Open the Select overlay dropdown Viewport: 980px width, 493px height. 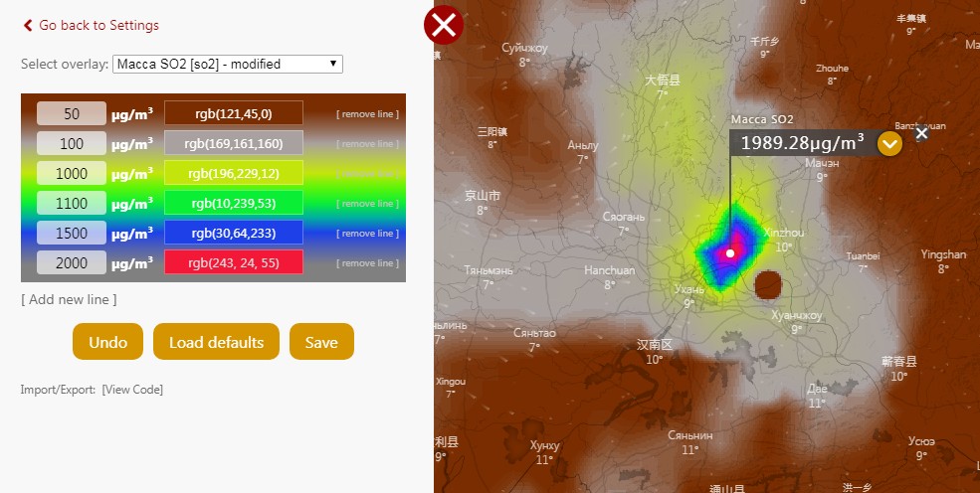(x=228, y=64)
